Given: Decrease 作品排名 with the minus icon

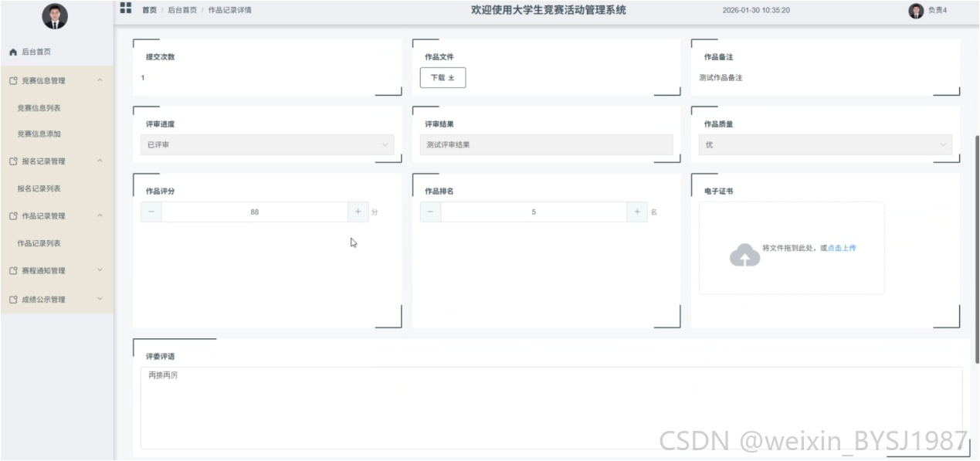Looking at the screenshot, I should pos(431,212).
